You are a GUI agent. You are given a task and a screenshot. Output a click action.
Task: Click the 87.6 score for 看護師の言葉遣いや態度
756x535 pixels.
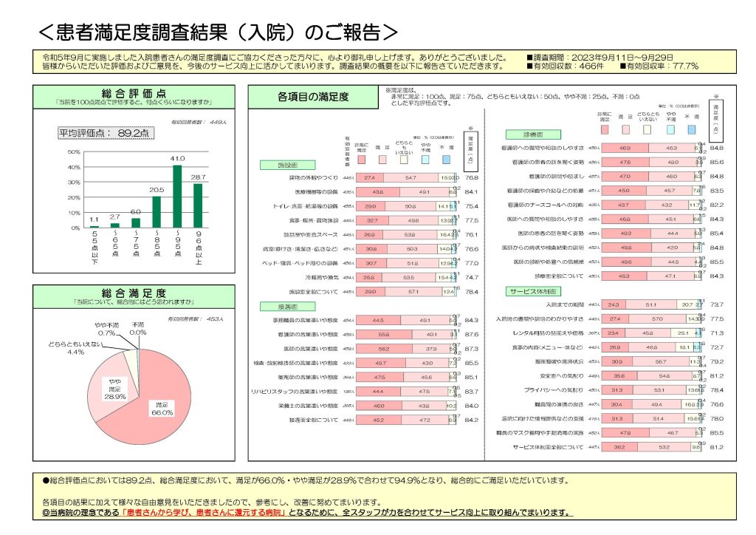tap(472, 334)
